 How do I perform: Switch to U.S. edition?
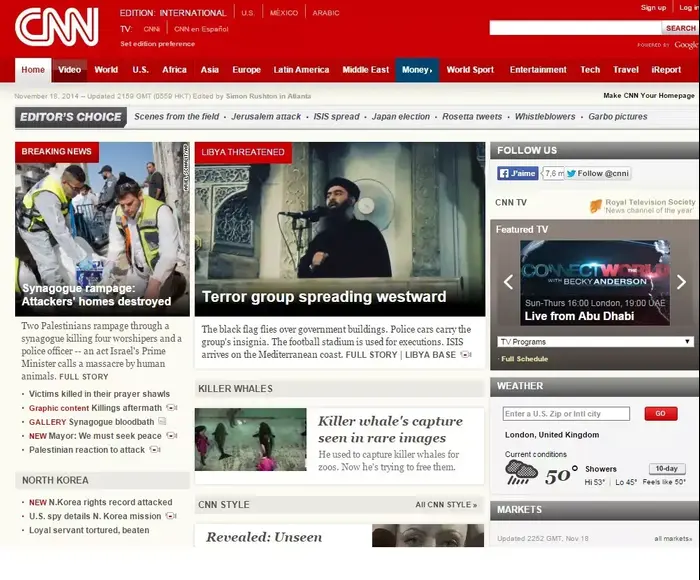coord(248,13)
